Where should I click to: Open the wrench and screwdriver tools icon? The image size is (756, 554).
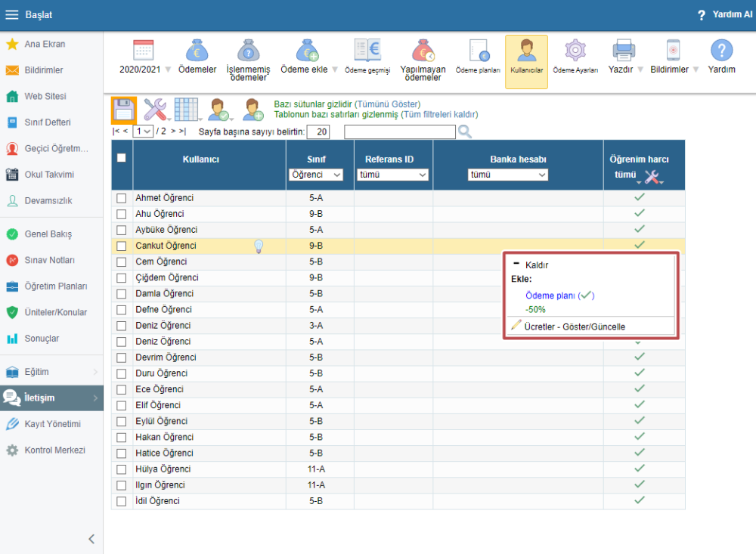tap(155, 110)
